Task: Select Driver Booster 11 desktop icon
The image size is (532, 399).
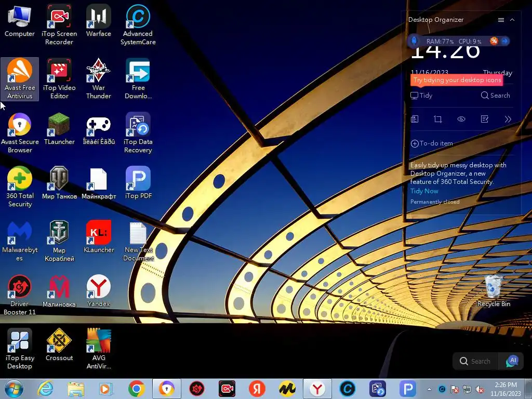Action: 20,295
